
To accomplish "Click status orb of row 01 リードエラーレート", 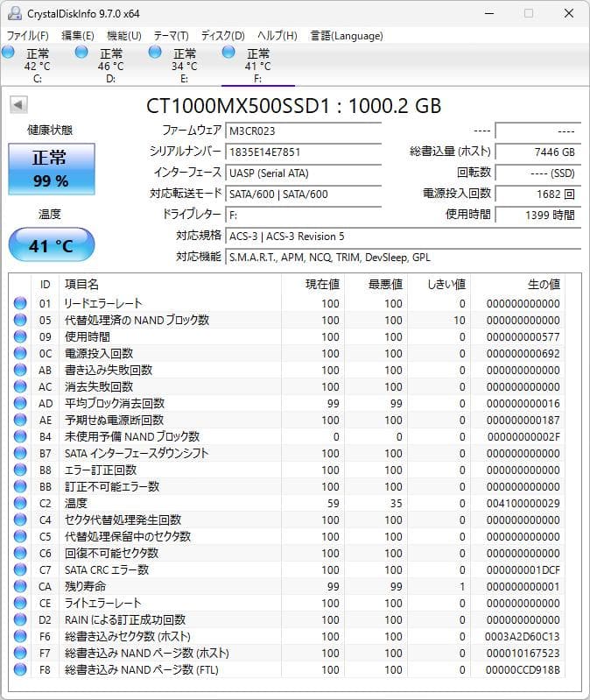I will pyautogui.click(x=20, y=303).
